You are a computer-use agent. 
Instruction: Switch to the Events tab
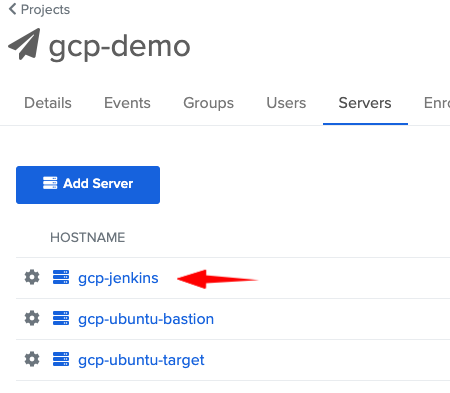tap(127, 103)
